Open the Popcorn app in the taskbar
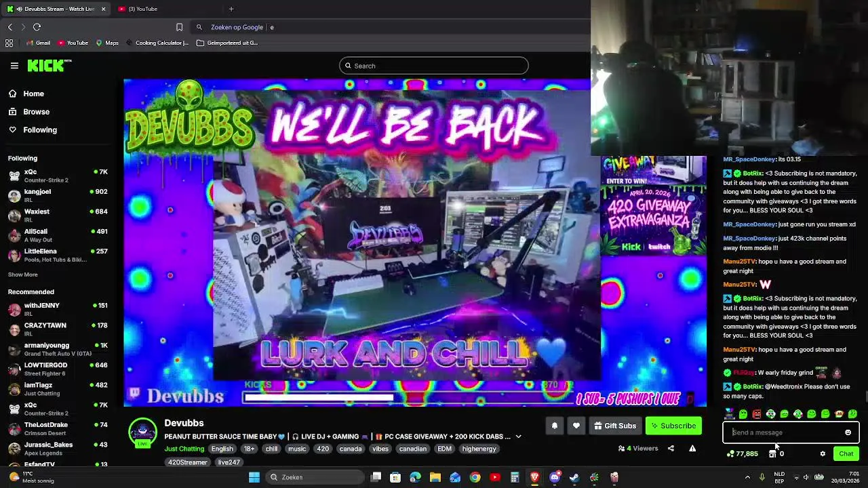This screenshot has width=868, height=488. click(x=614, y=477)
